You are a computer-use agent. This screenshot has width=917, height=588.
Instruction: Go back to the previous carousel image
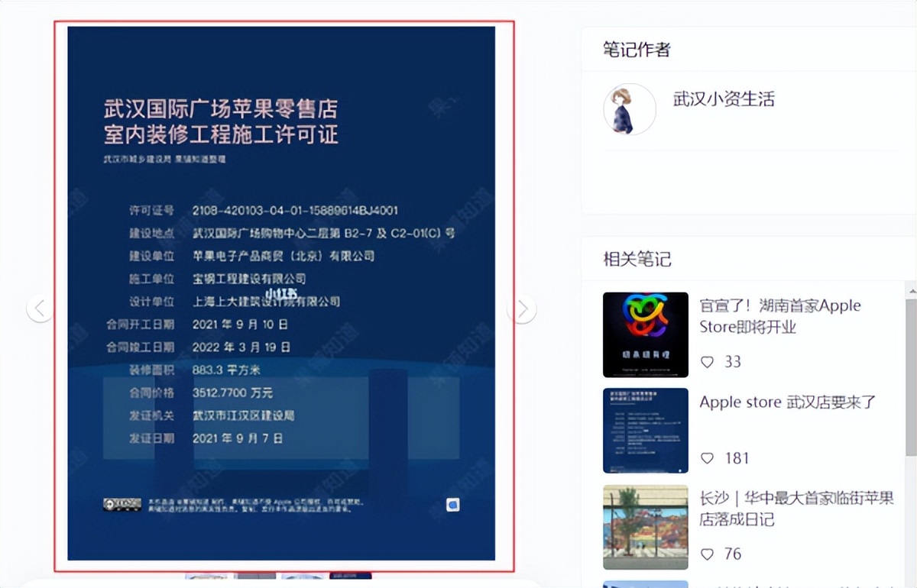click(x=40, y=308)
